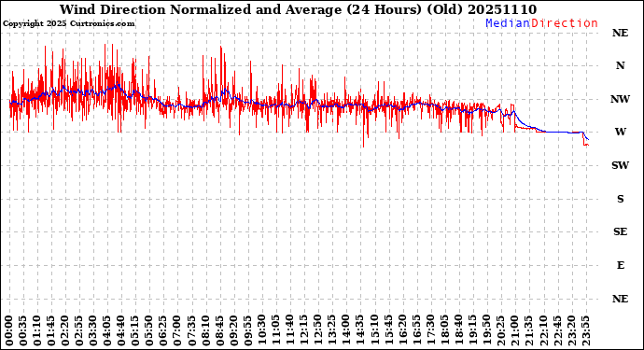Click the 07:00 time axis label

(177, 330)
